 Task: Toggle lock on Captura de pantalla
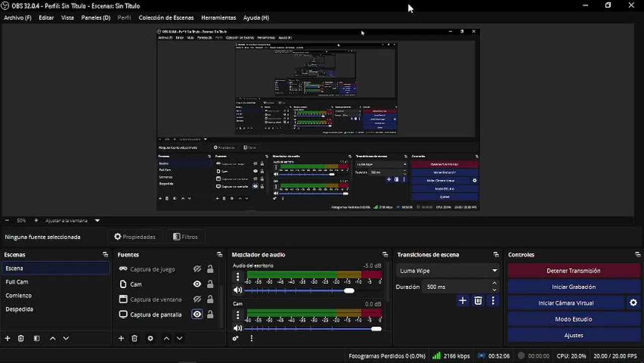click(x=210, y=315)
